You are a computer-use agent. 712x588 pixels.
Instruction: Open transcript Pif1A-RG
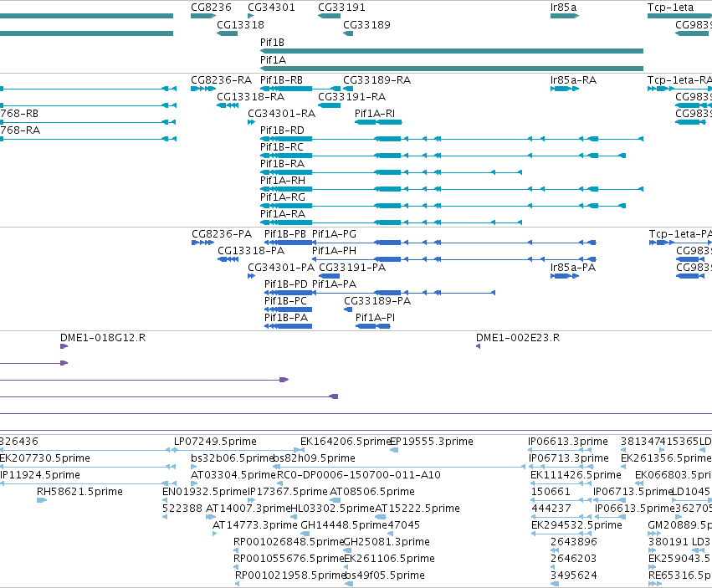tap(283, 197)
